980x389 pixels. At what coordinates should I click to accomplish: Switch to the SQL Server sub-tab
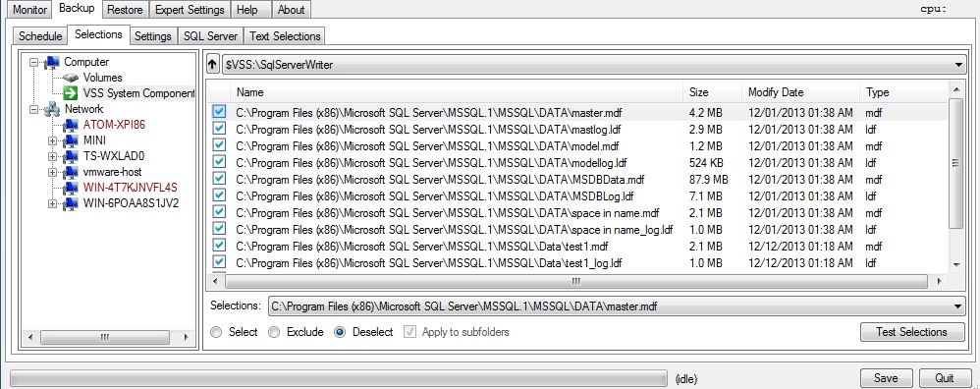pyautogui.click(x=210, y=36)
